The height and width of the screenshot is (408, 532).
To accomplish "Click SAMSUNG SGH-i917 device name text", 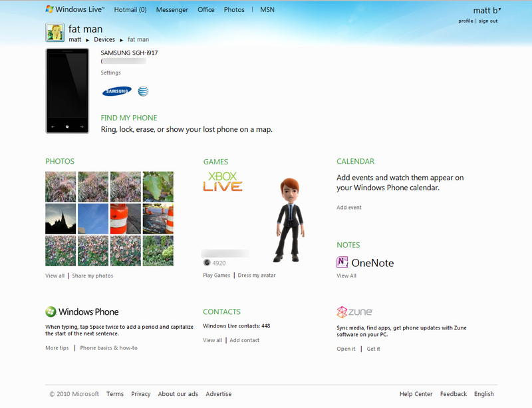I will (129, 53).
